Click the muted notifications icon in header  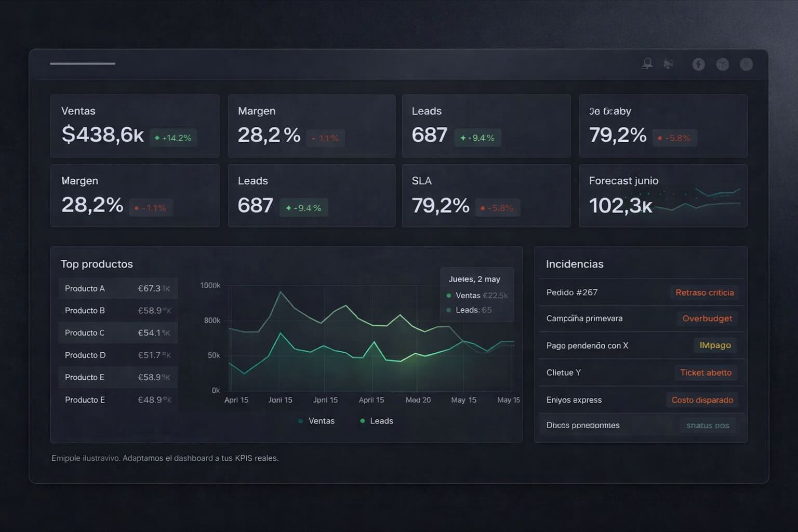pos(670,64)
